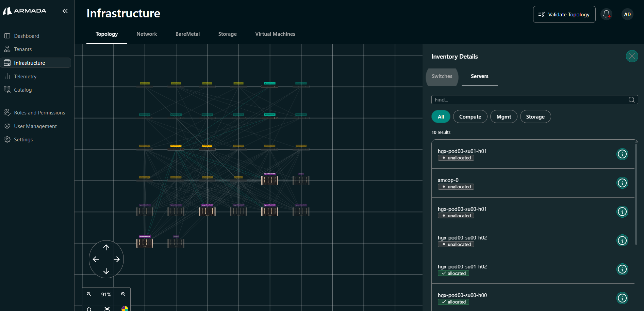The width and height of the screenshot is (644, 311).
Task: Open the AD user avatar menu
Action: tap(627, 14)
